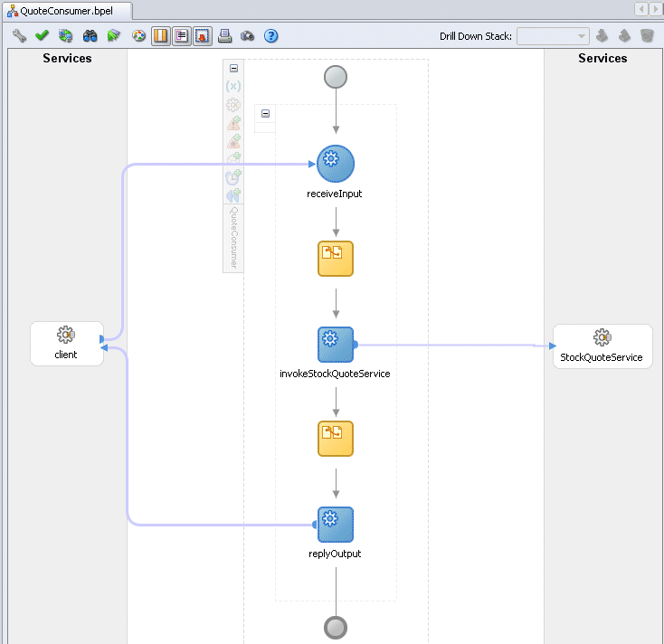The height and width of the screenshot is (644, 664).
Task: Select the start node circle at the top
Action: [x=336, y=77]
